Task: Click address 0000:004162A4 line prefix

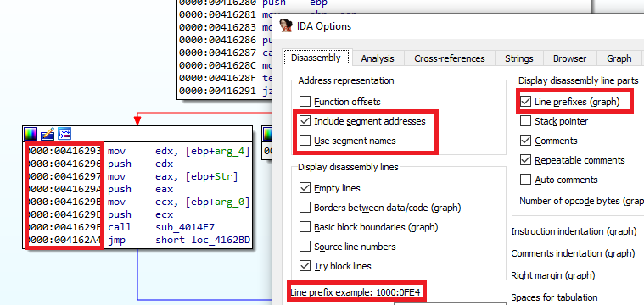Action: [64, 240]
